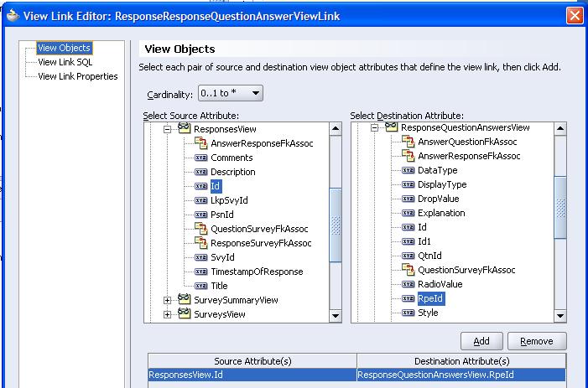The image size is (588, 388).
Task: Click the QuestionSurveyFkAssoc icon in the destination tree
Action: pyautogui.click(x=408, y=269)
